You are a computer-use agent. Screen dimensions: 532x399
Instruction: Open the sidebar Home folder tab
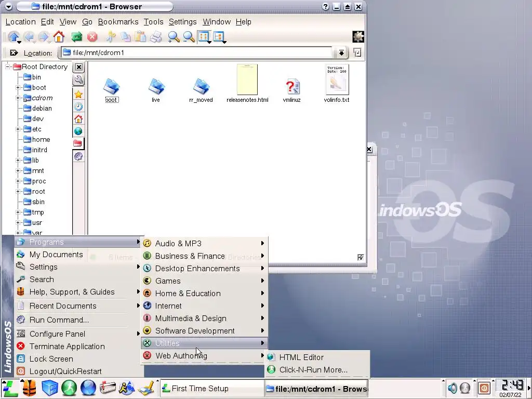tap(78, 119)
